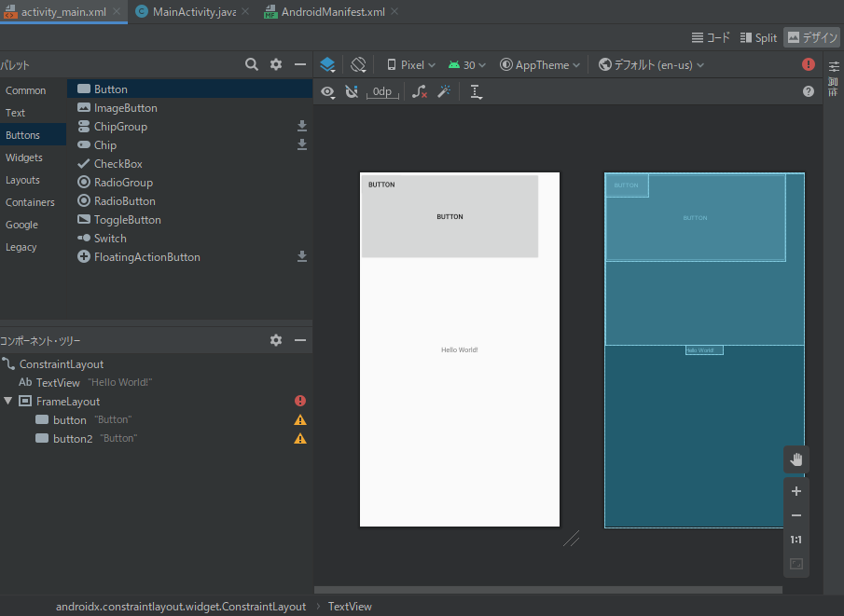Zoom in with the plus button
Viewport: 844px width, 616px height.
tap(796, 491)
